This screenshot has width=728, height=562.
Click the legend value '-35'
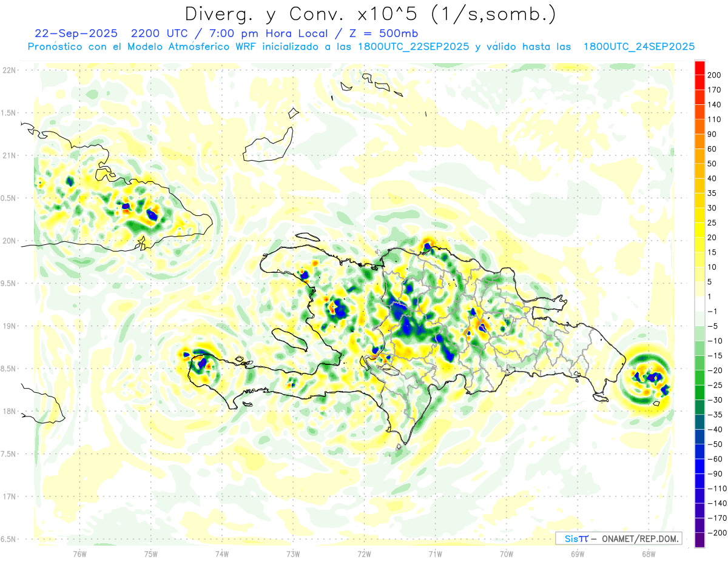pyautogui.click(x=715, y=415)
